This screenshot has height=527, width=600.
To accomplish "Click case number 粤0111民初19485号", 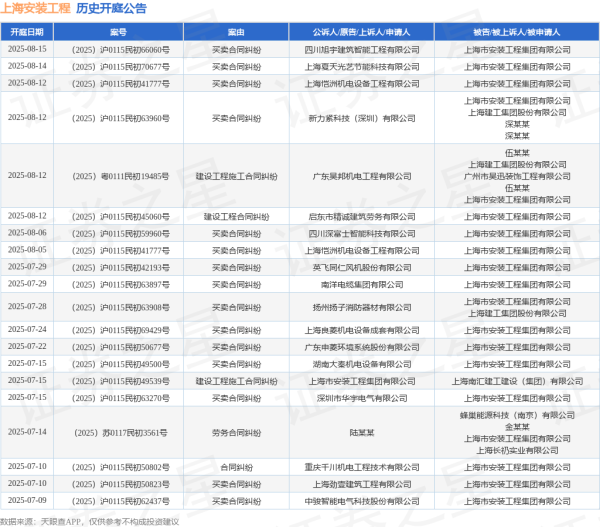I will 121,176.
